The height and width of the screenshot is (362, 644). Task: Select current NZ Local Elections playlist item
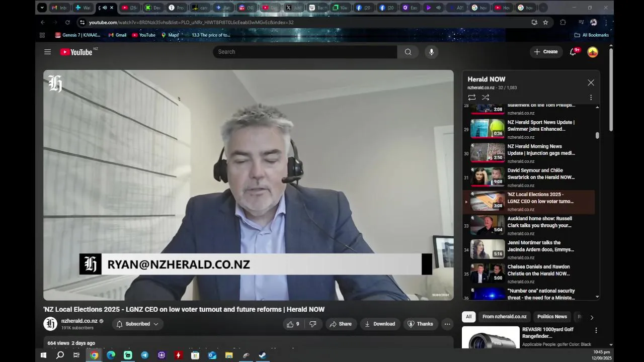pyautogui.click(x=528, y=202)
